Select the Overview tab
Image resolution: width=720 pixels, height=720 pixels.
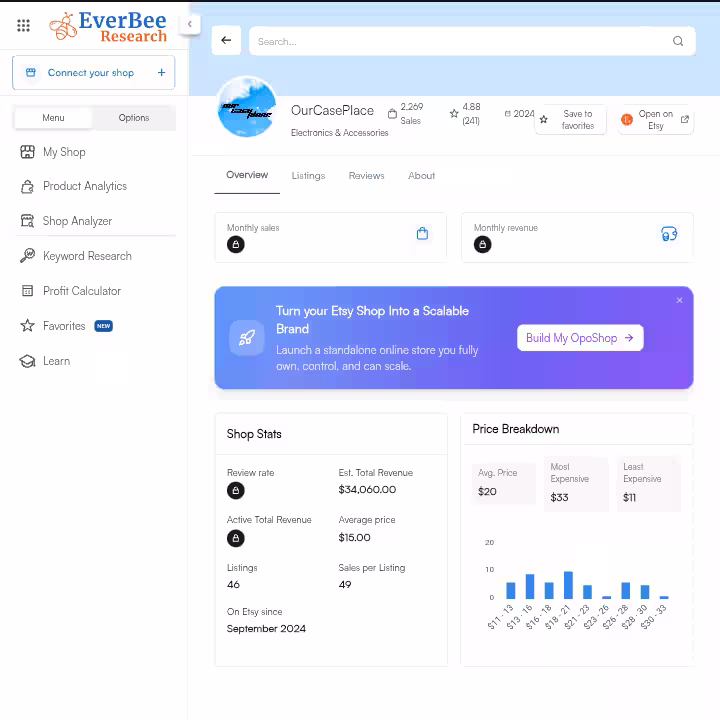(x=247, y=175)
